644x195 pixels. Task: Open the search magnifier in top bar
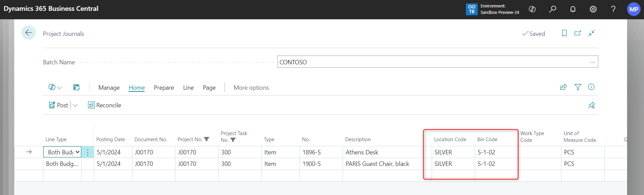[553, 9]
